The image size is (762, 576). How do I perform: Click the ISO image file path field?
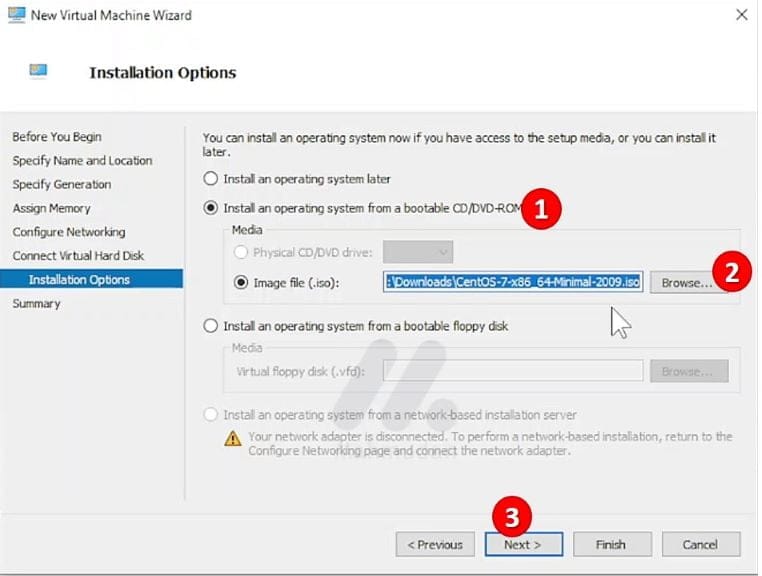click(512, 283)
